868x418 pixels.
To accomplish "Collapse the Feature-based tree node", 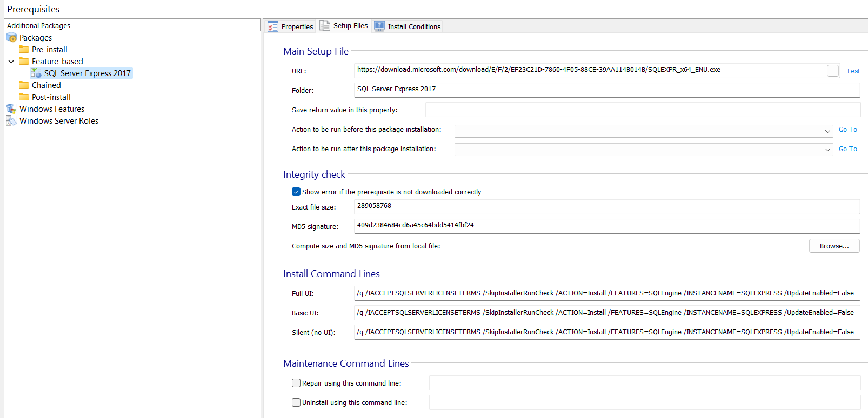I will [x=11, y=62].
